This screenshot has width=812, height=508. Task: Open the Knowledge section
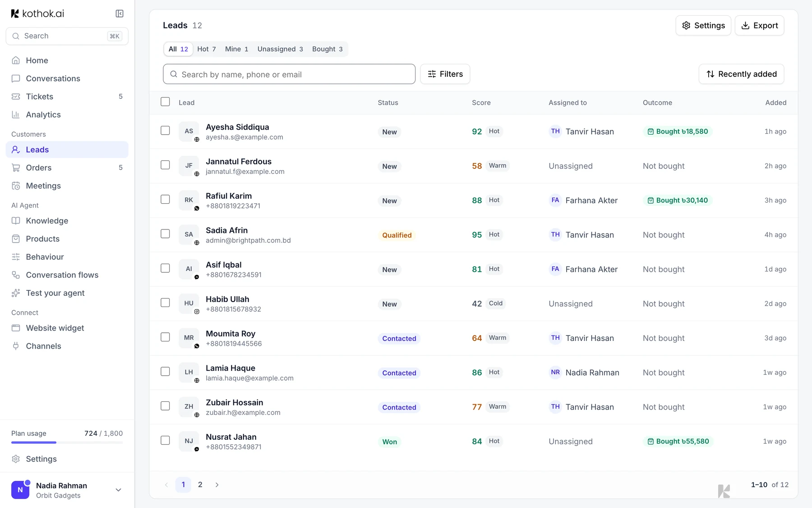pyautogui.click(x=67, y=221)
